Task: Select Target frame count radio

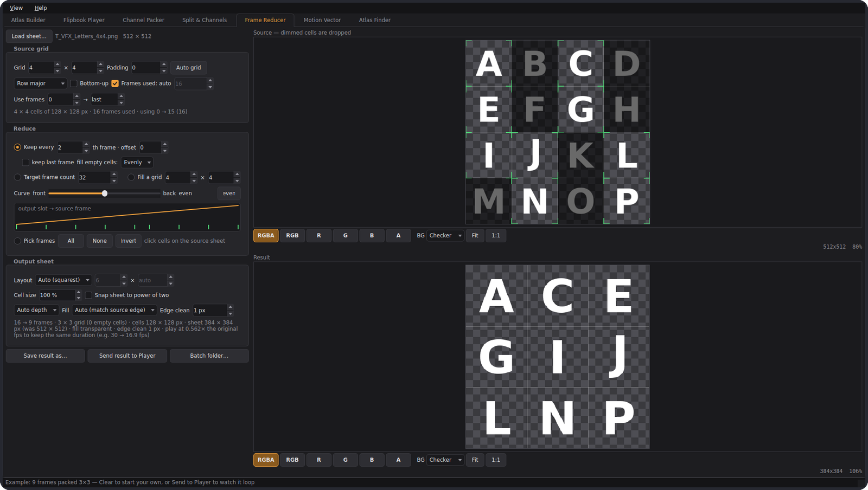Action: point(17,177)
